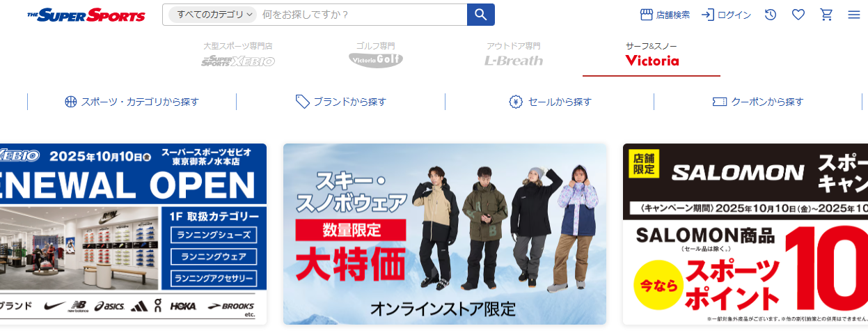Open favorites with the heart icon
868x333 pixels.
798,15
